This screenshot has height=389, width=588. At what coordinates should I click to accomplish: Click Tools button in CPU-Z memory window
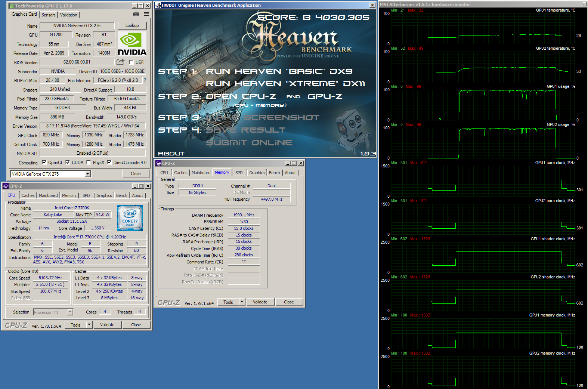(x=228, y=302)
